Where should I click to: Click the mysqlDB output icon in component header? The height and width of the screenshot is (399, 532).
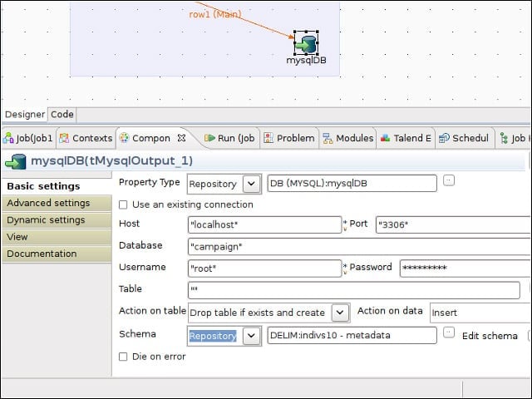(x=16, y=161)
